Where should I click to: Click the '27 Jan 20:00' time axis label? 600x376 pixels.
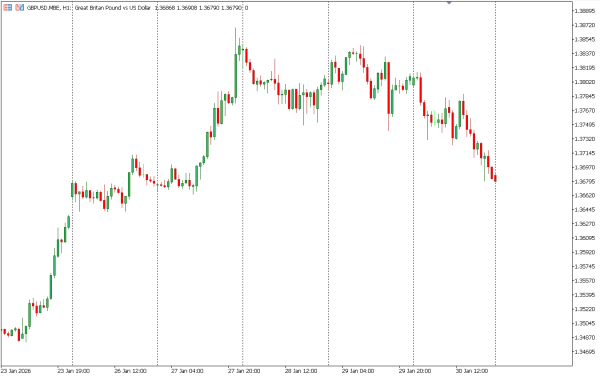tap(244, 371)
